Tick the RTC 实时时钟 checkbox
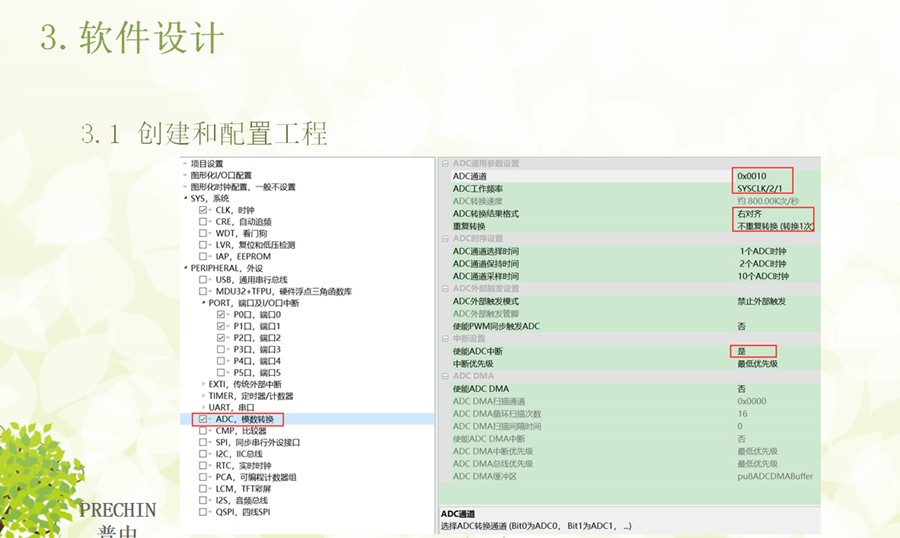The height and width of the screenshot is (538, 900). pyautogui.click(x=203, y=466)
